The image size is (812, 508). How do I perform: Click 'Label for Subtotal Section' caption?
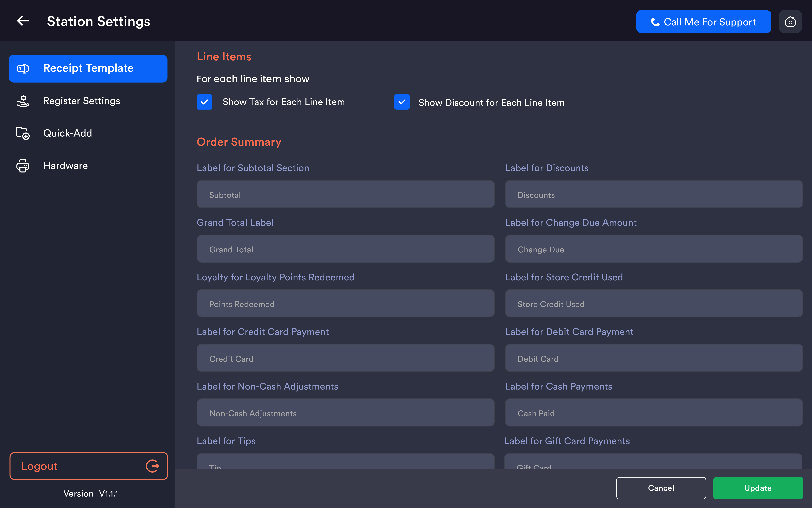click(x=253, y=168)
